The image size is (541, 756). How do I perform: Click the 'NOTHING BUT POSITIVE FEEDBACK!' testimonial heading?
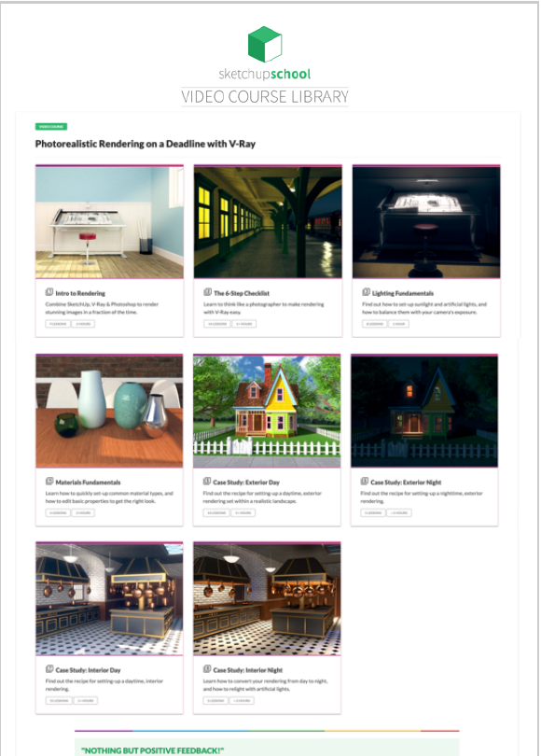(x=153, y=750)
